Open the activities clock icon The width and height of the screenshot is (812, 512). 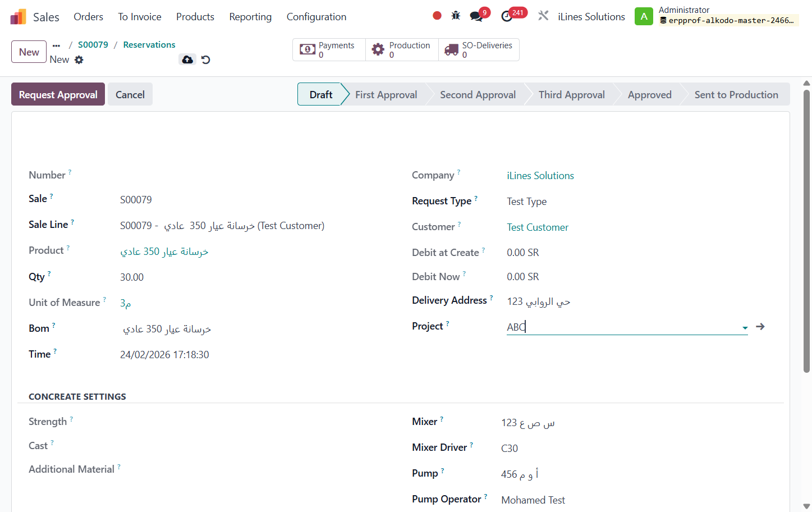tap(507, 16)
